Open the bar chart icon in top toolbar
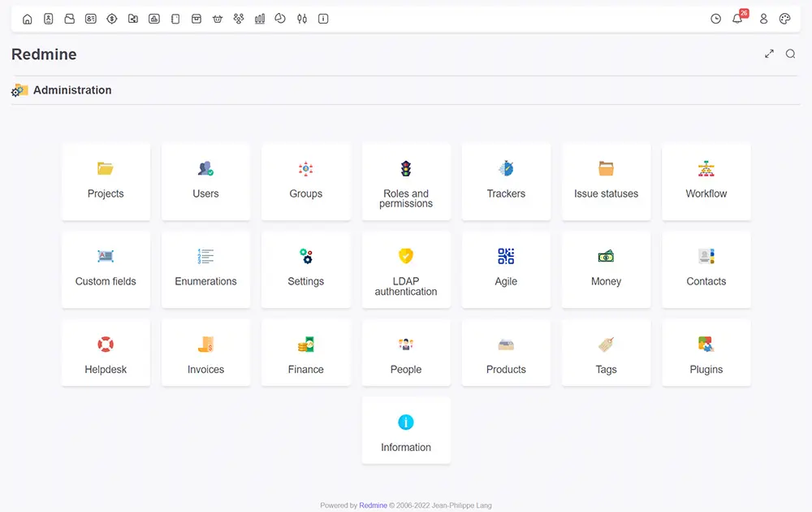Screen dimensions: 812x512 (260, 20)
